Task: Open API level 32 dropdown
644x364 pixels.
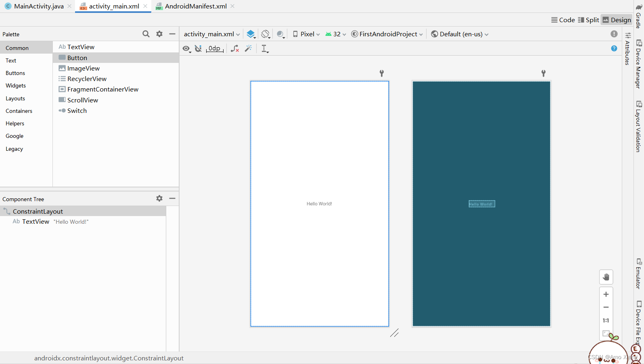Action: [336, 34]
